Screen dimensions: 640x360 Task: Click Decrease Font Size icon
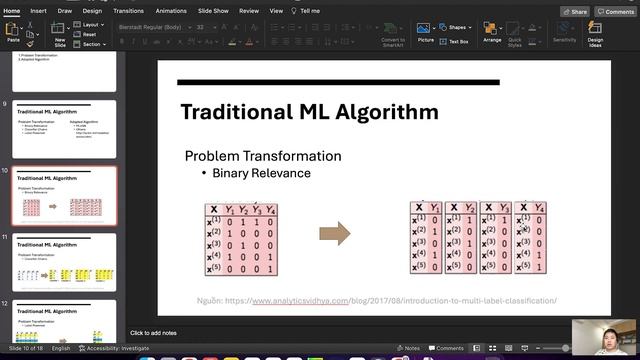tap(236, 27)
